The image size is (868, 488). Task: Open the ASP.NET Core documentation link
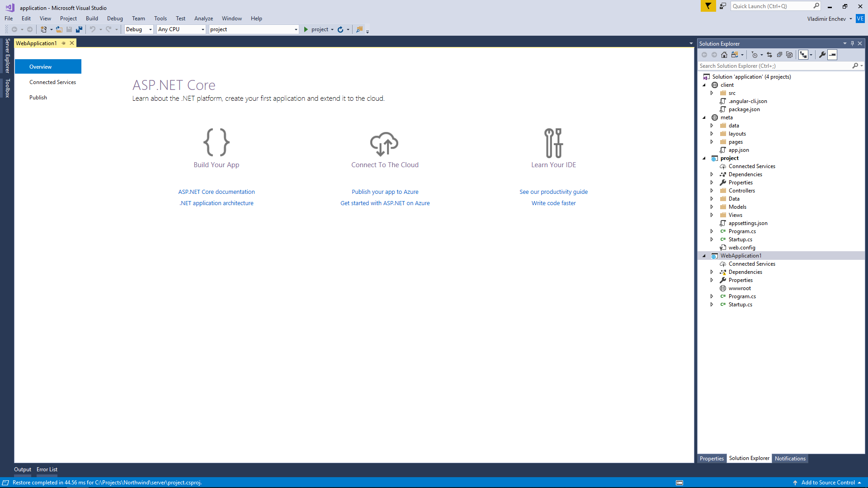(x=217, y=192)
